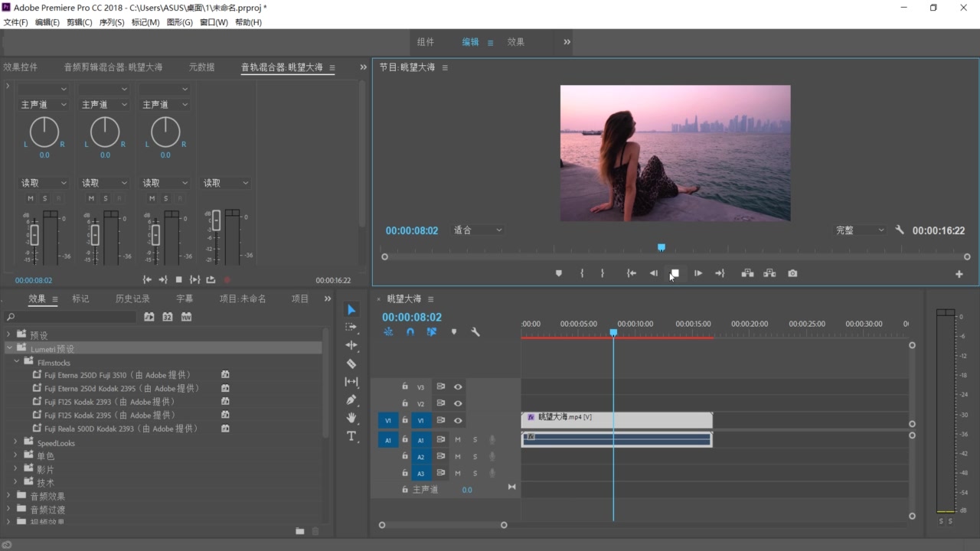980x551 pixels.
Task: Show overflow workspace tabs chevron
Action: [x=567, y=42]
